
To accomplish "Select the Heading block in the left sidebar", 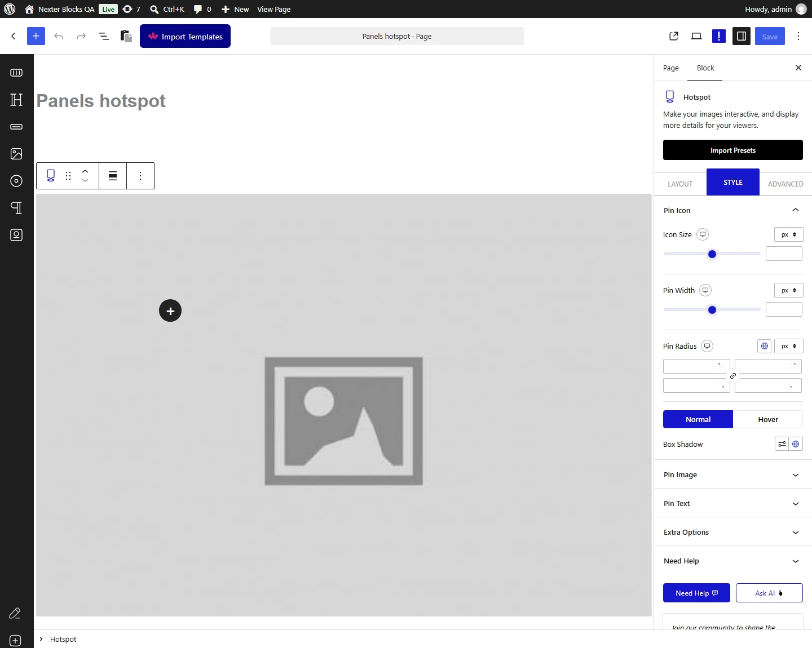I will pos(16,100).
